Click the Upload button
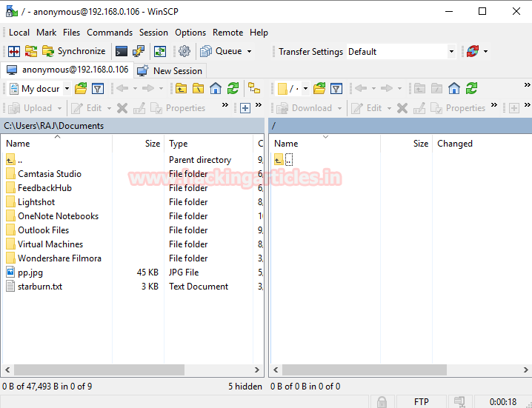Viewport: 532px width, 408px height. (x=31, y=108)
